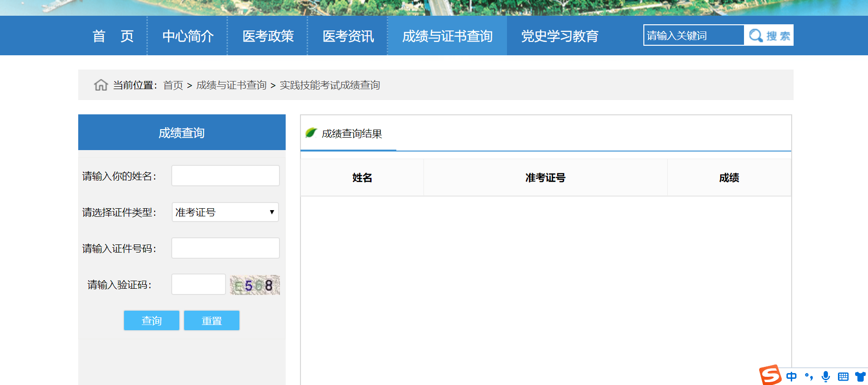Image resolution: width=868 pixels, height=385 pixels.
Task: Click the home icon in the breadcrumb
Action: 101,85
